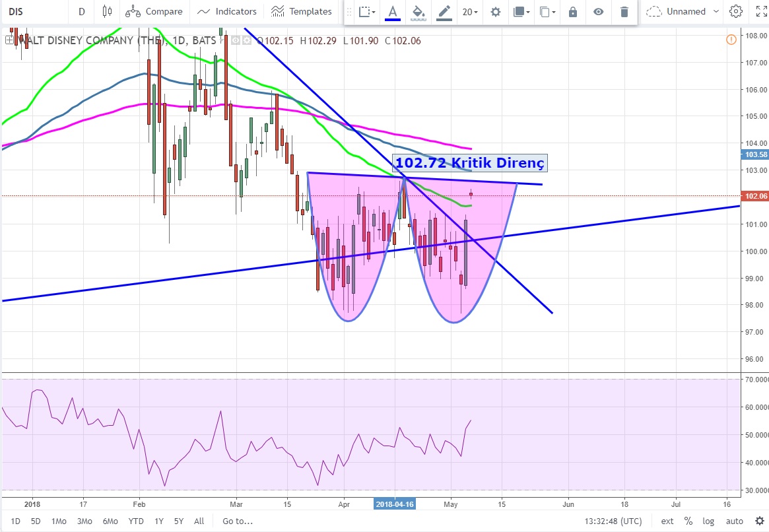The height and width of the screenshot is (532, 769).
Task: Open indicator Templates menu
Action: pos(301,11)
